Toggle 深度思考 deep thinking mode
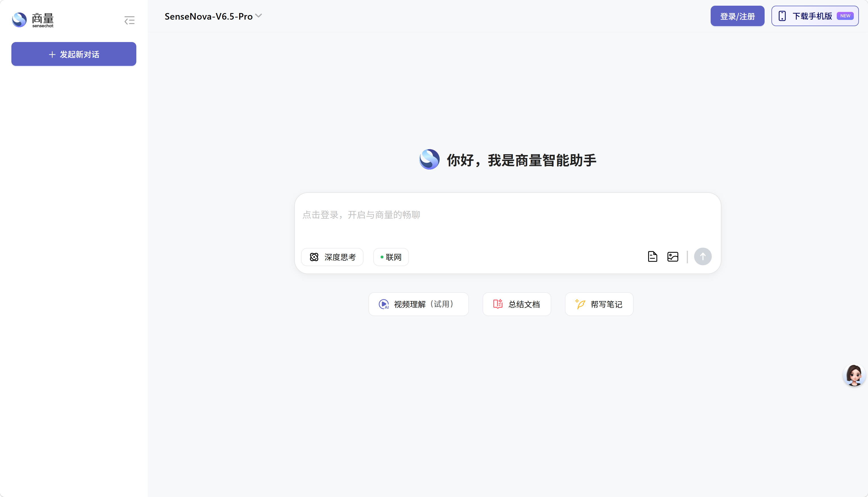Screen dimensions: 868x497 (x=332, y=257)
